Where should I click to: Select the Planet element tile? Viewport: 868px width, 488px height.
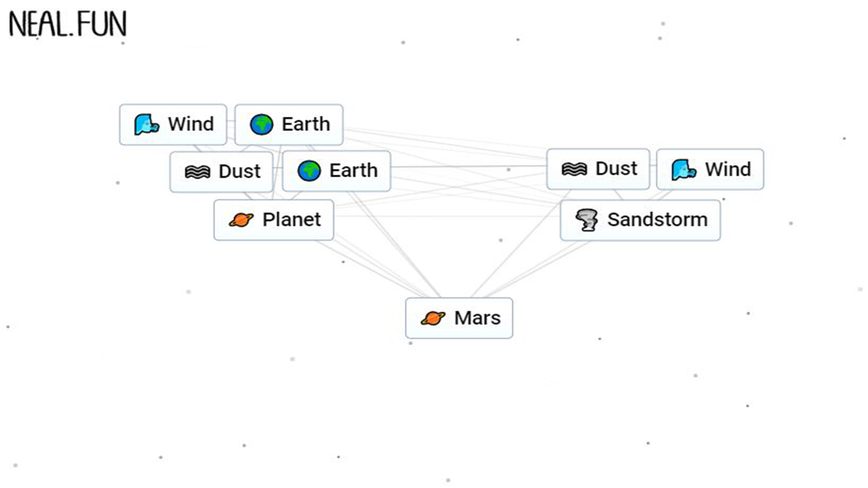tap(273, 220)
